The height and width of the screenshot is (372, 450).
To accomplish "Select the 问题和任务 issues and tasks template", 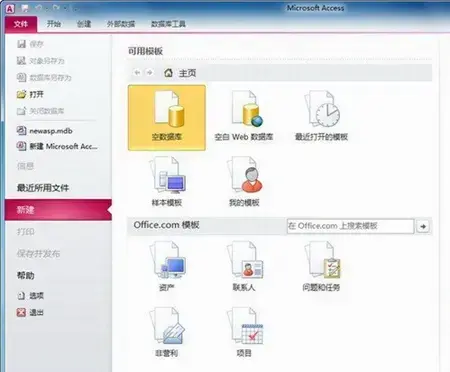I will pos(321,267).
